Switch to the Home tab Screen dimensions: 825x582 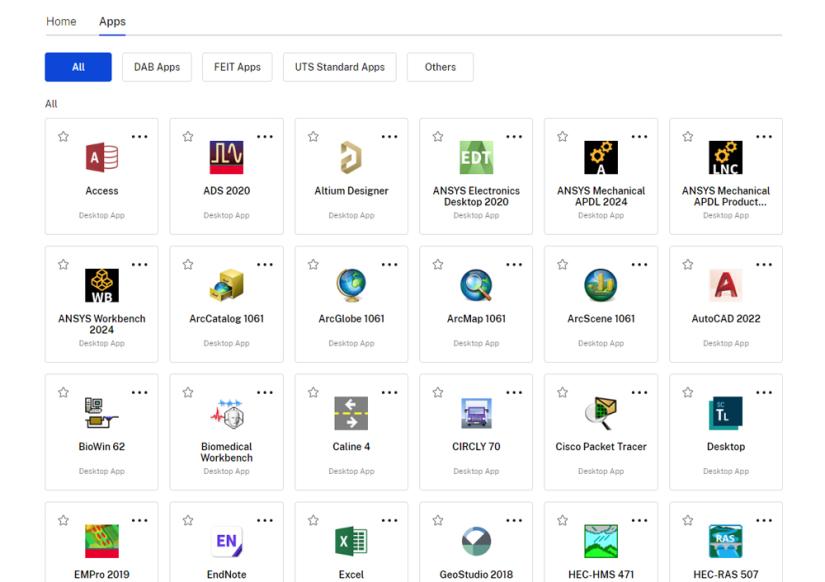(61, 22)
